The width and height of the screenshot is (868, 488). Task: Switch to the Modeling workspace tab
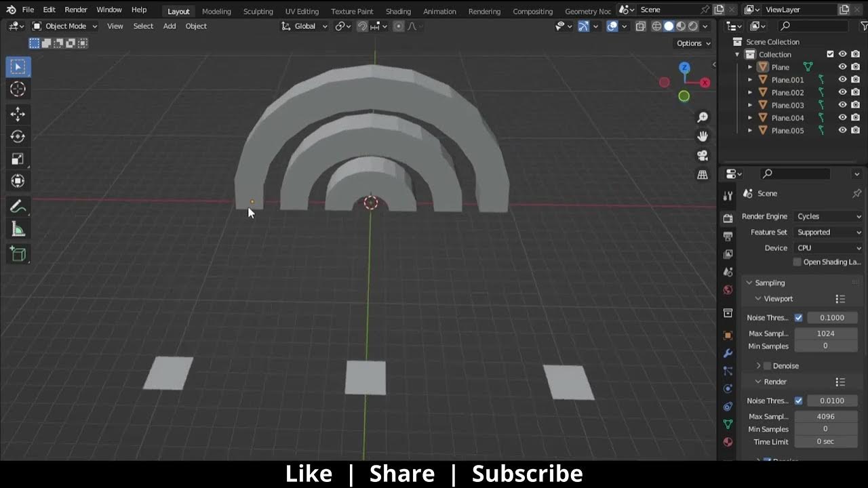pyautogui.click(x=216, y=11)
